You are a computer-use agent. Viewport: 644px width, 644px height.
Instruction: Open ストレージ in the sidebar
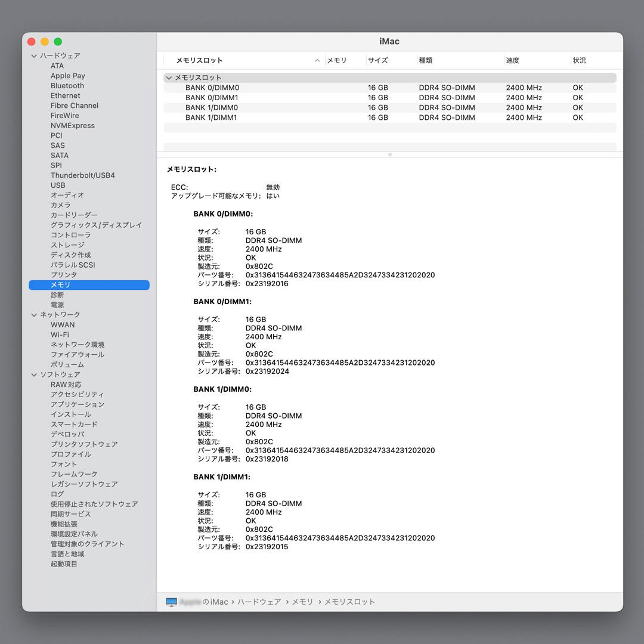[67, 245]
